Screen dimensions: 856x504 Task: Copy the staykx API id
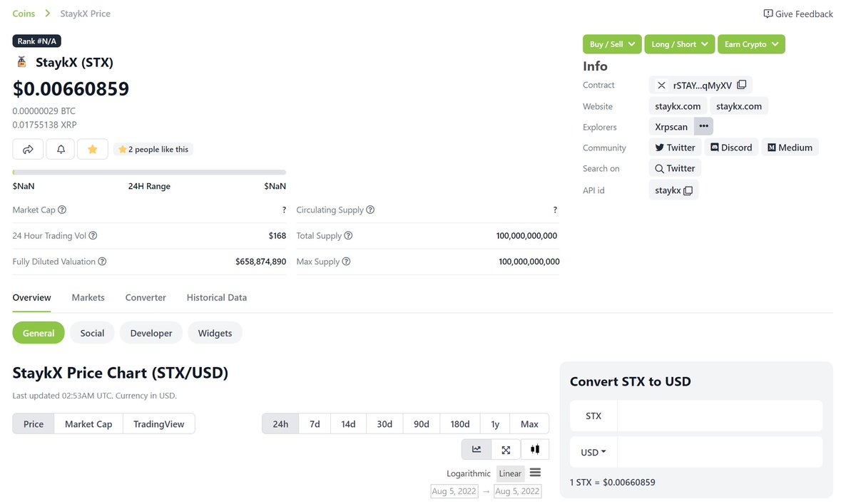coord(688,190)
